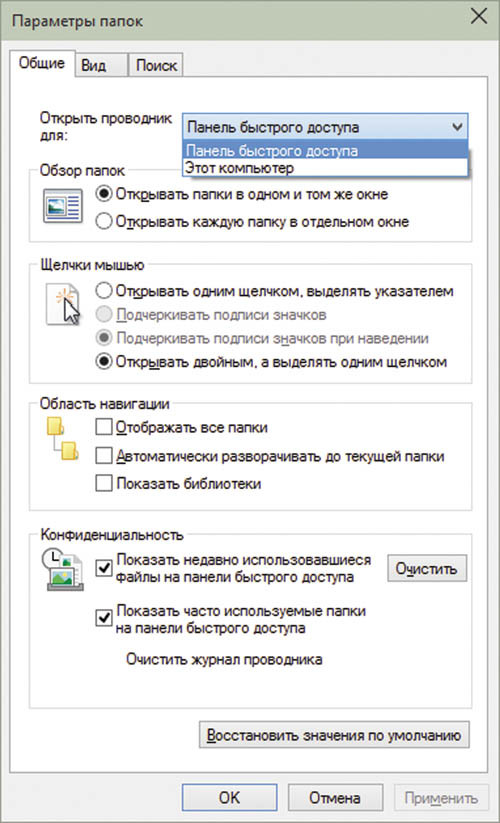
Task: Enable Автоматически разворачивать до текущей папки
Action: [x=104, y=456]
